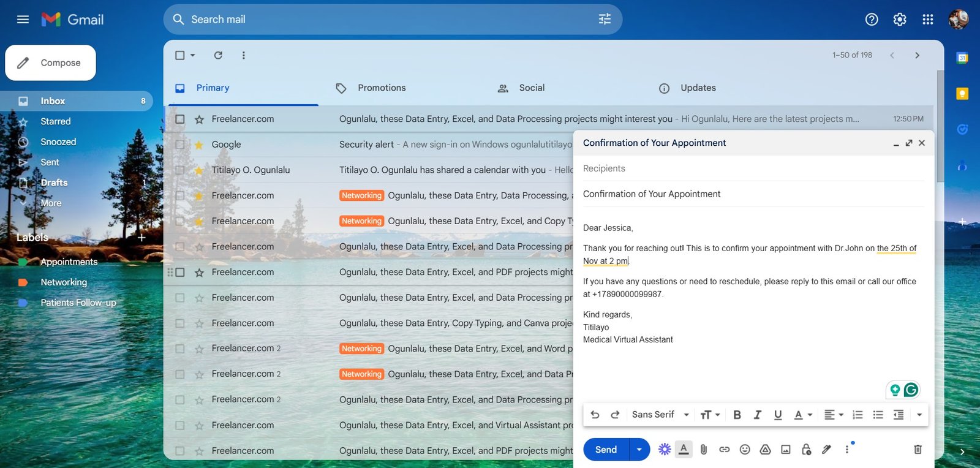
Task: Insert files using Drive
Action: [x=765, y=450]
